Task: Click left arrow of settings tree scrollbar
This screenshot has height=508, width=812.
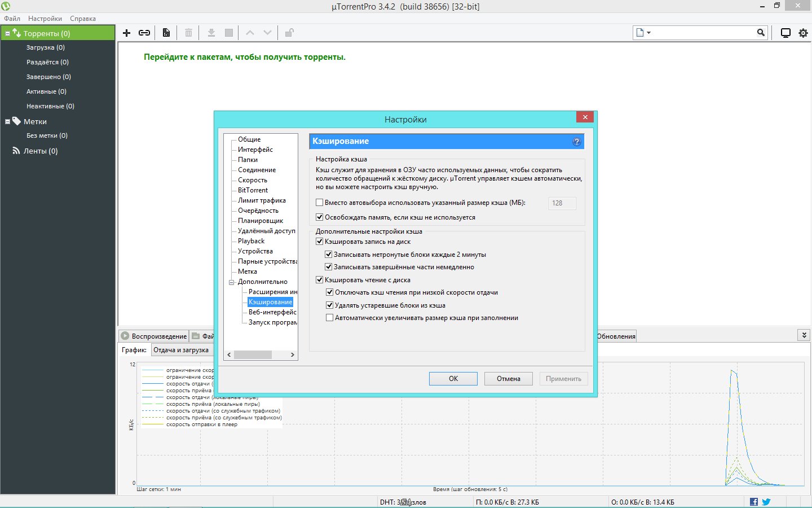Action: (229, 354)
